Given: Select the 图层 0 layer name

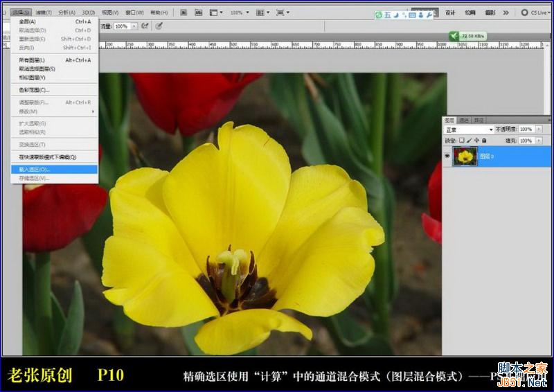Looking at the screenshot, I should 487,157.
